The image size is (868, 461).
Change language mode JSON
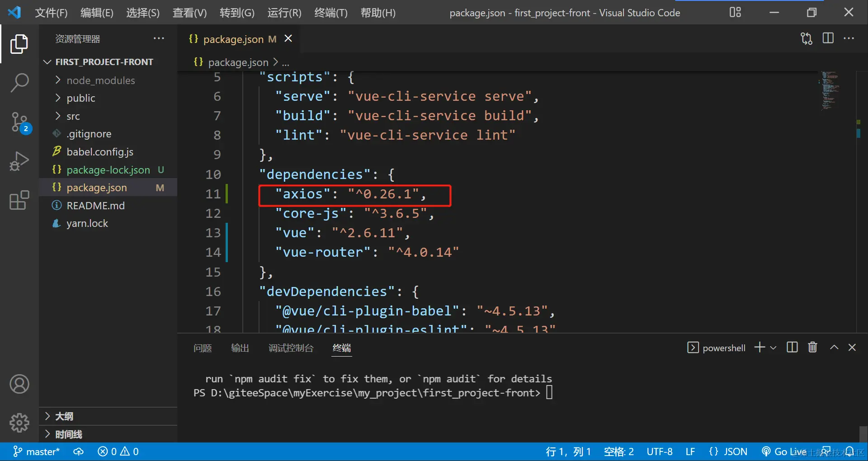(x=728, y=452)
